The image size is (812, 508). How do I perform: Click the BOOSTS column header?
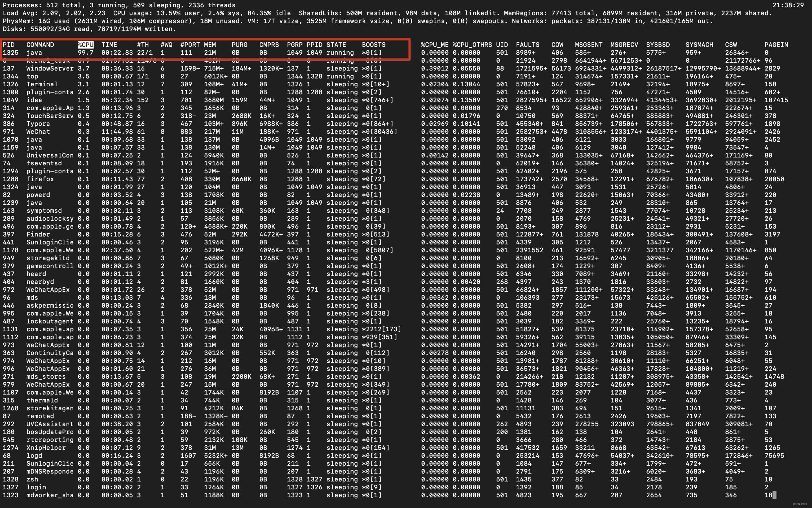click(x=374, y=45)
